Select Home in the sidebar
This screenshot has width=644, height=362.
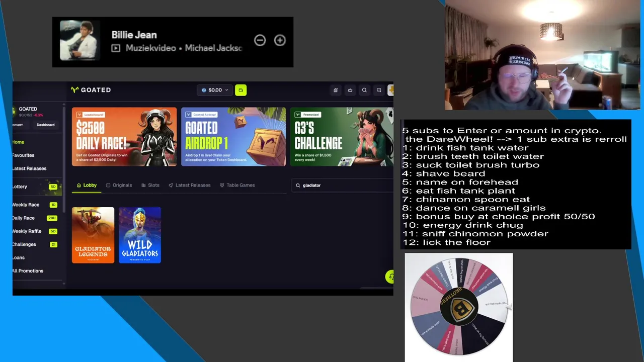click(x=19, y=142)
